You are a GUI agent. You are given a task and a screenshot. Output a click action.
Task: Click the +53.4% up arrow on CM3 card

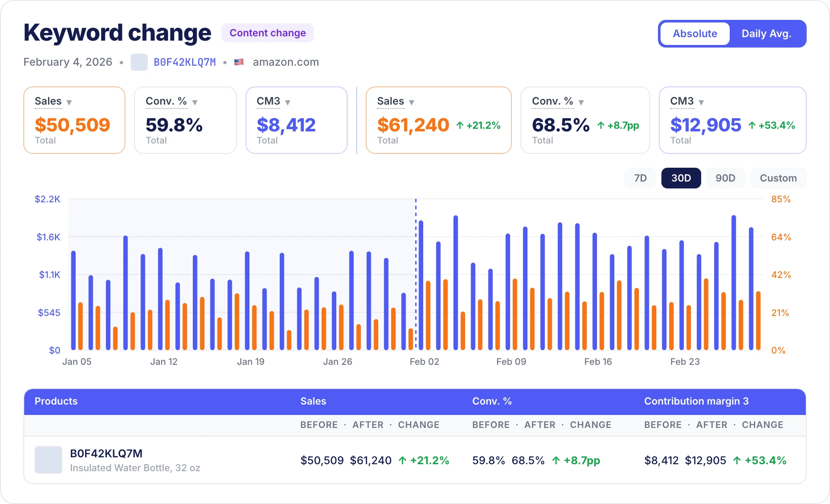(752, 125)
